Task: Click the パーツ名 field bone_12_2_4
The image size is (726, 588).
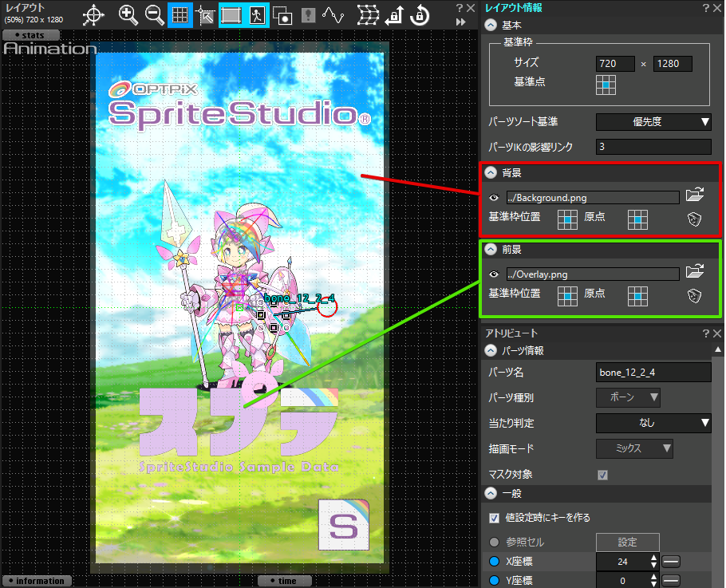Action: 653,373
